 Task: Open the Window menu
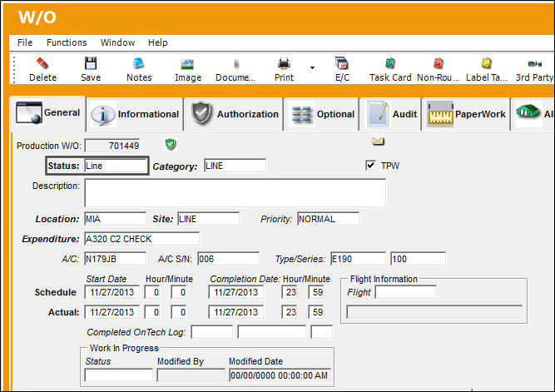coord(117,42)
